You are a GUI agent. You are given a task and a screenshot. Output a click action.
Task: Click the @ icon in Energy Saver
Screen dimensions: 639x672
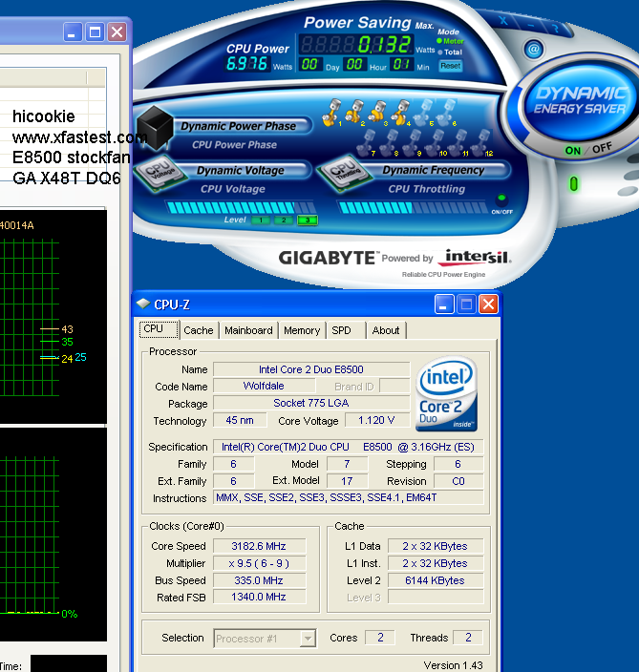tap(534, 50)
